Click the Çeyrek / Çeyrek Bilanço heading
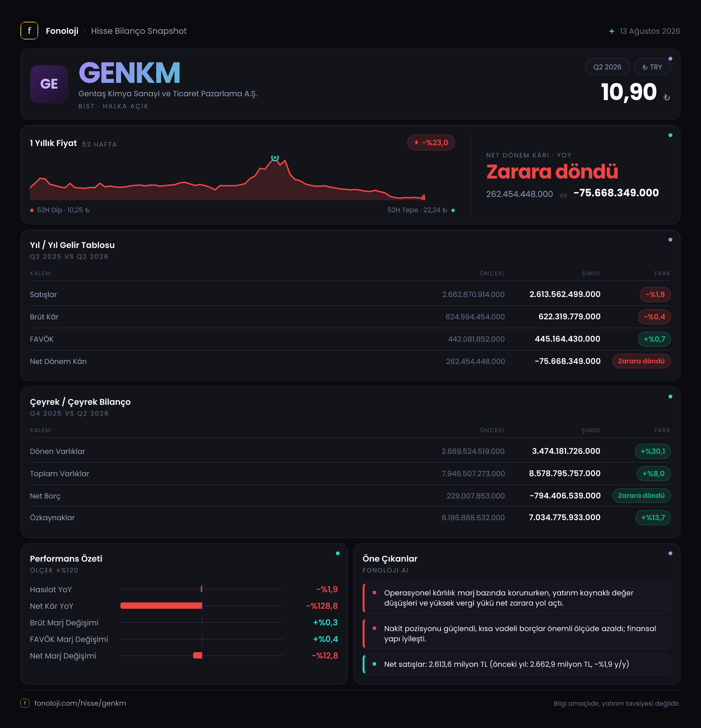 (80, 402)
